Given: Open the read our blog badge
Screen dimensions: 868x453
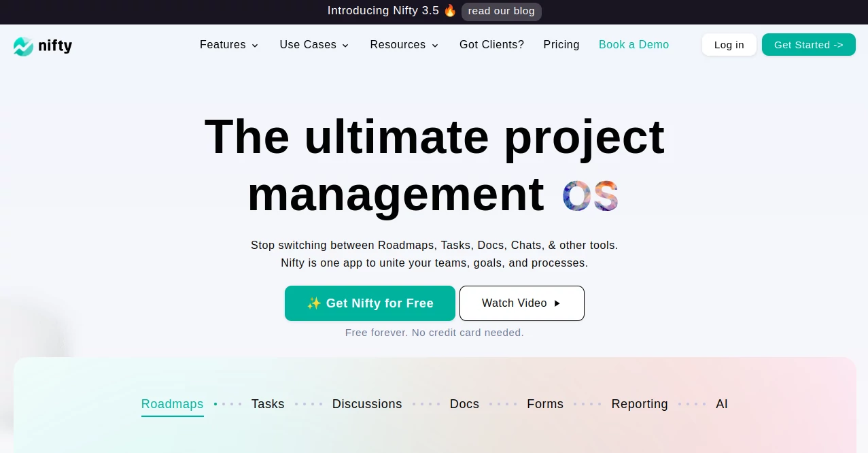Looking at the screenshot, I should (x=502, y=12).
